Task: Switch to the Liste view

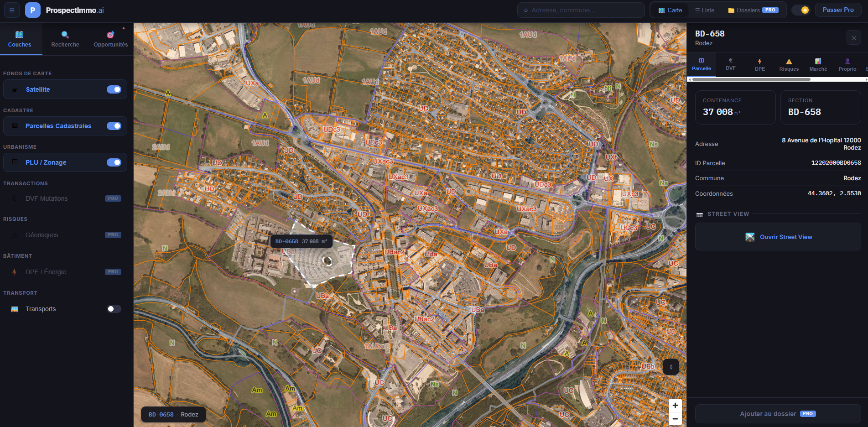Action: (x=705, y=10)
